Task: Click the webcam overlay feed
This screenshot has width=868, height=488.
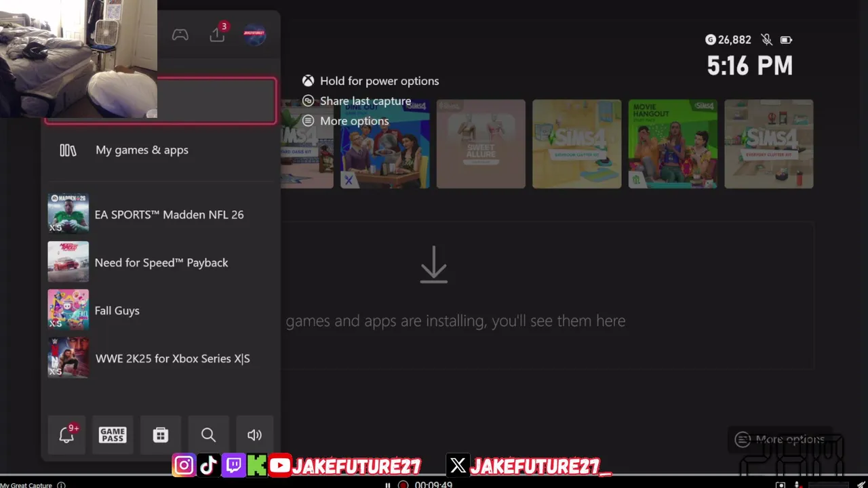Action: tap(79, 59)
